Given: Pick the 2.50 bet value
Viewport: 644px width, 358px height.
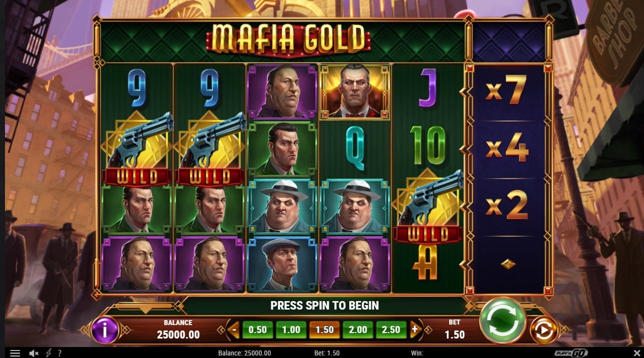Looking at the screenshot, I should [x=391, y=330].
